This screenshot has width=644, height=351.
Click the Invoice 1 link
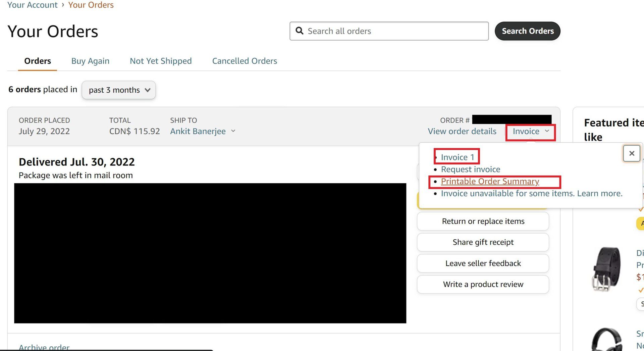457,157
